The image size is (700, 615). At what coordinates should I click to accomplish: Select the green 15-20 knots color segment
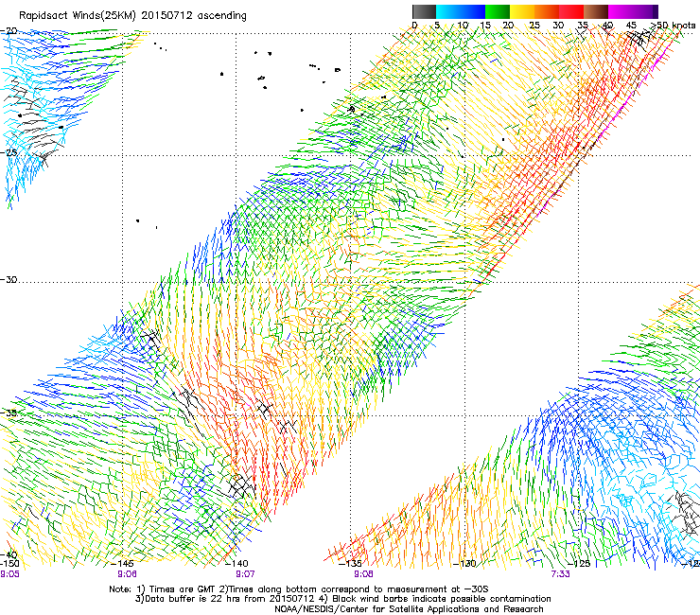(x=498, y=11)
